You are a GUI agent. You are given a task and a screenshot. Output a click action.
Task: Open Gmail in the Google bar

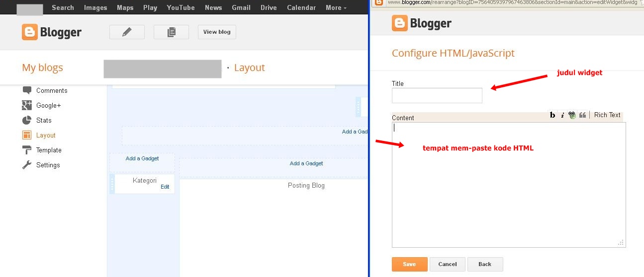[x=241, y=7]
